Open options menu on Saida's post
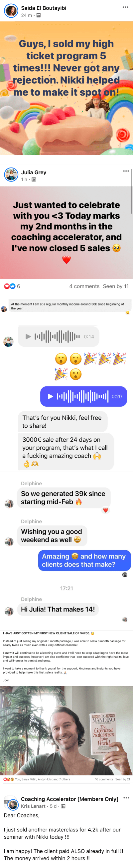 (x=125, y=7)
